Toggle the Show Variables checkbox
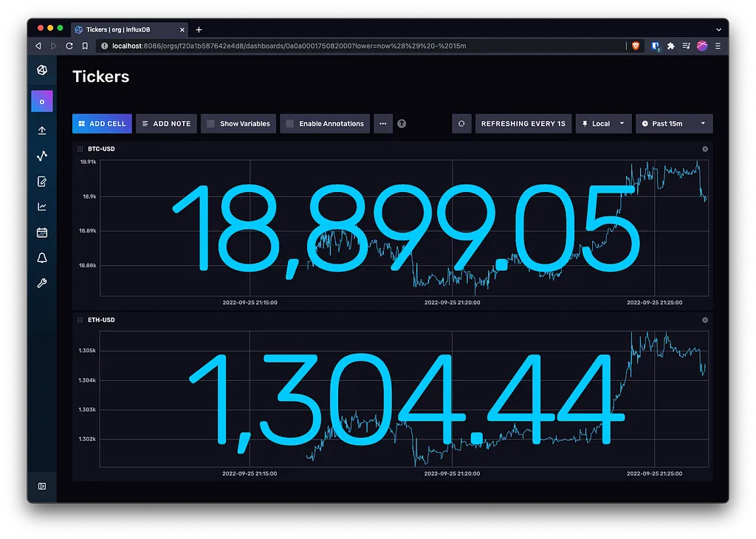756x539 pixels. [x=210, y=124]
